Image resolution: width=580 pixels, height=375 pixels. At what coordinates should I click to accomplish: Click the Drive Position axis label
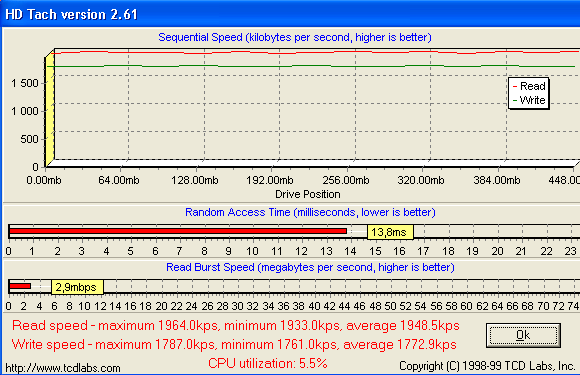pos(308,195)
